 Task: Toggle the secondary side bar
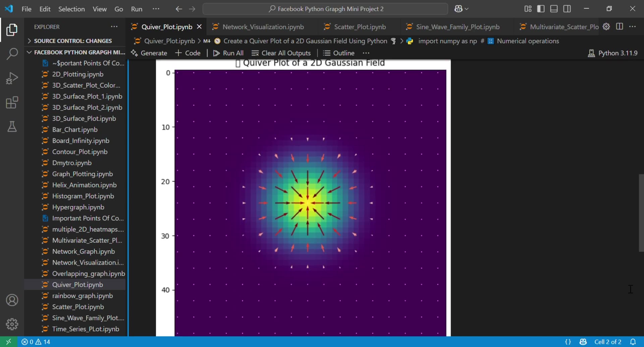[567, 9]
